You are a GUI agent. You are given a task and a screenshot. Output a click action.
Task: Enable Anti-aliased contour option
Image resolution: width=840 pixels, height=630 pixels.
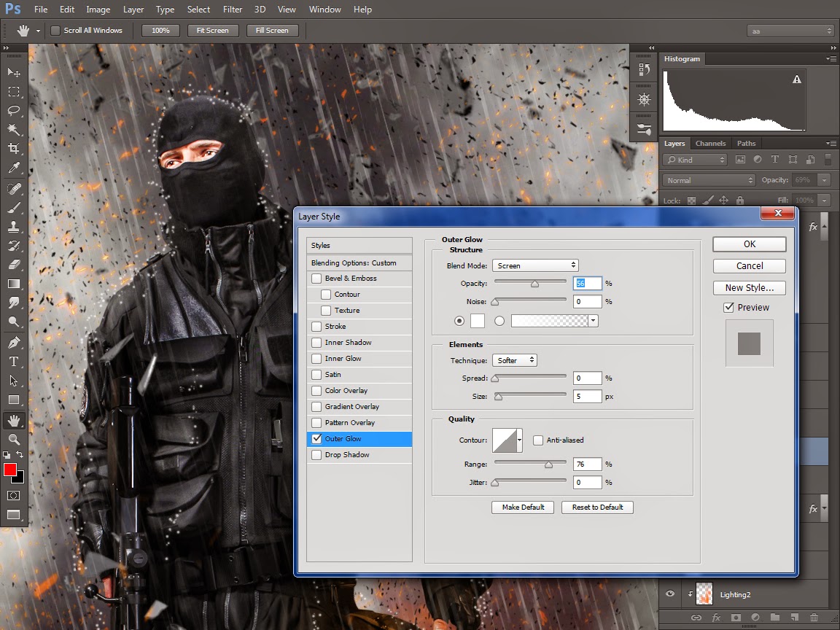[x=538, y=440]
